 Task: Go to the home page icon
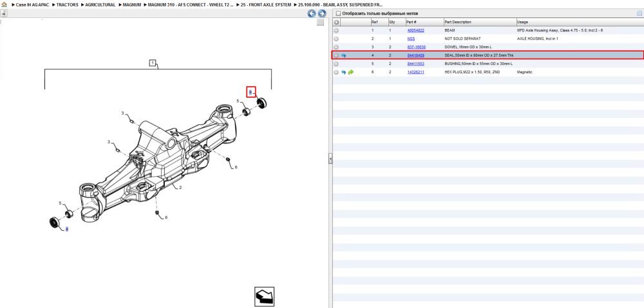(x=4, y=5)
